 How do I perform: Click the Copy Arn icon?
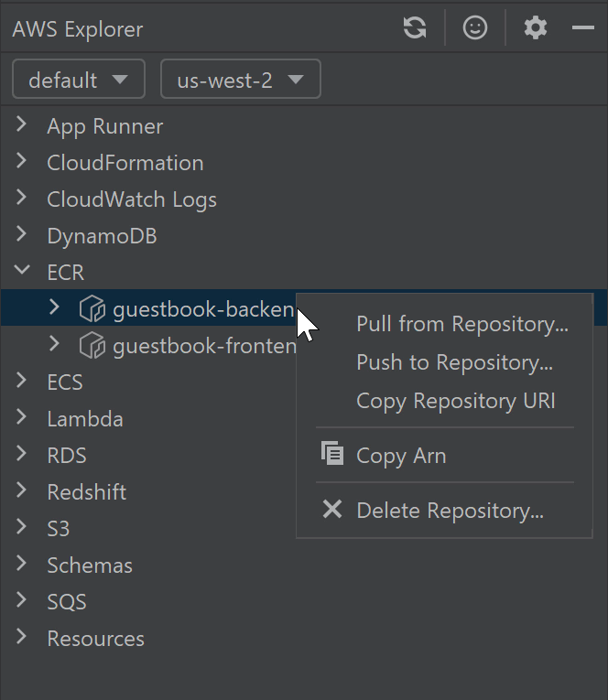pyautogui.click(x=331, y=454)
